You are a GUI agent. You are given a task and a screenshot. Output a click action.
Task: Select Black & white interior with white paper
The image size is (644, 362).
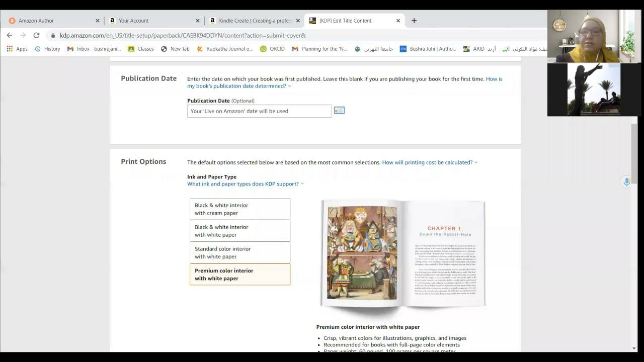point(240,231)
